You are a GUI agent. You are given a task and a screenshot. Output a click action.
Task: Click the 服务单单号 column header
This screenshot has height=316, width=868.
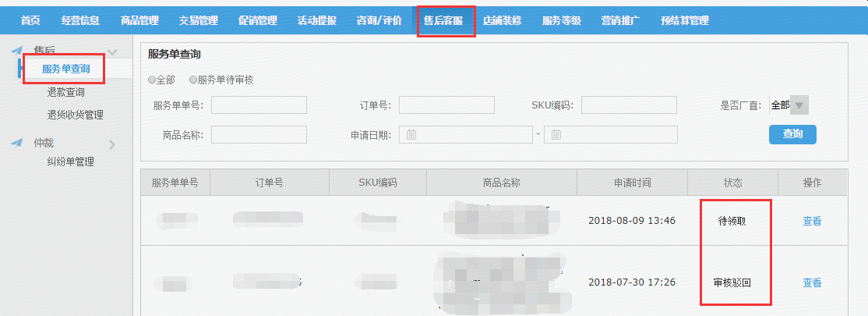(x=175, y=183)
